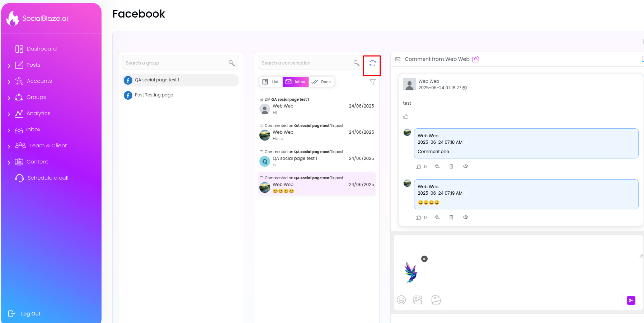Click the Search a group field

click(x=173, y=63)
